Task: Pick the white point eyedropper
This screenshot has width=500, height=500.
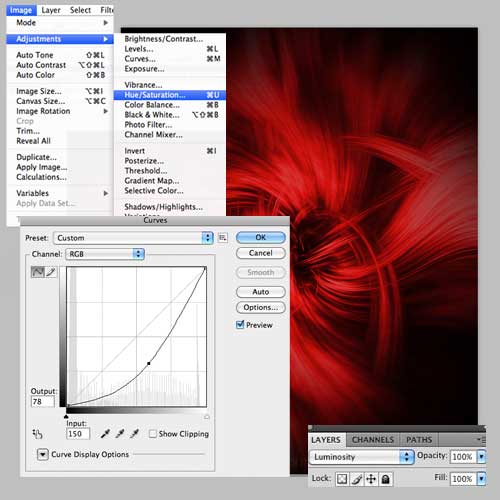Action: pos(135,434)
